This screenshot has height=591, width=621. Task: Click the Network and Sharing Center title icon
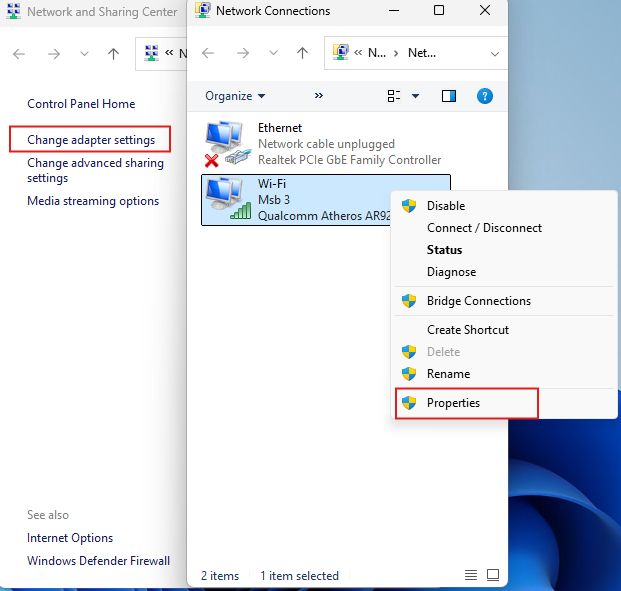click(14, 11)
